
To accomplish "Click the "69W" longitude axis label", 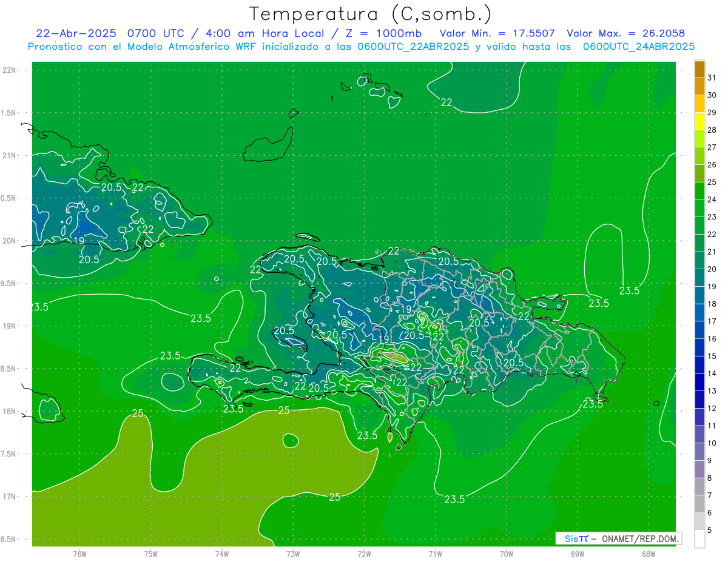I will tap(578, 554).
